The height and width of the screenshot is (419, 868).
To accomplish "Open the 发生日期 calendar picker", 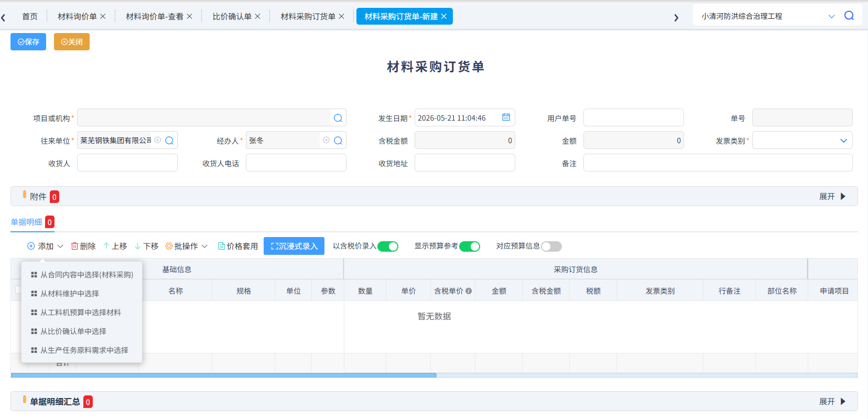I will coord(506,117).
